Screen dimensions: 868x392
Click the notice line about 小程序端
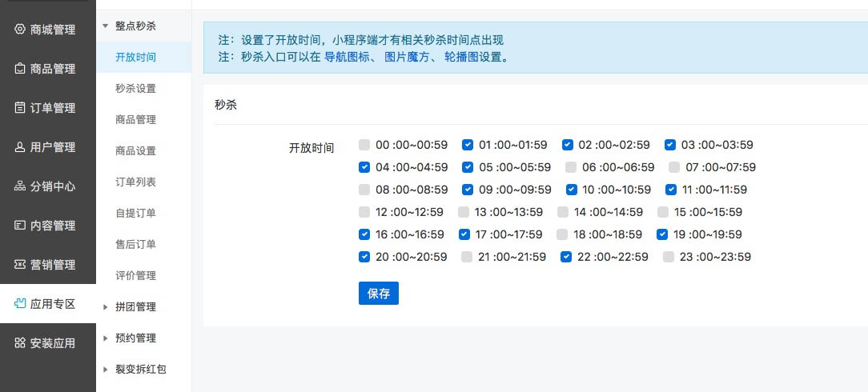pyautogui.click(x=361, y=40)
